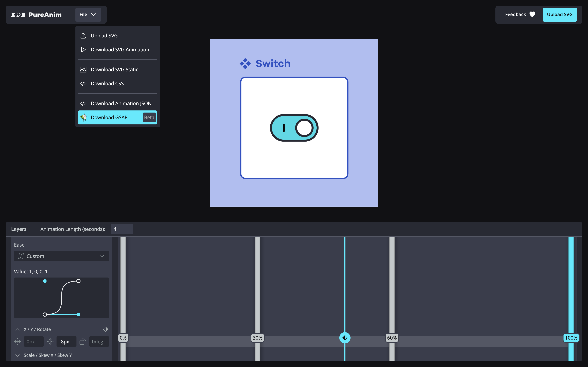Click the keyframe diamond beside X / Y / Rotate

coord(106,329)
